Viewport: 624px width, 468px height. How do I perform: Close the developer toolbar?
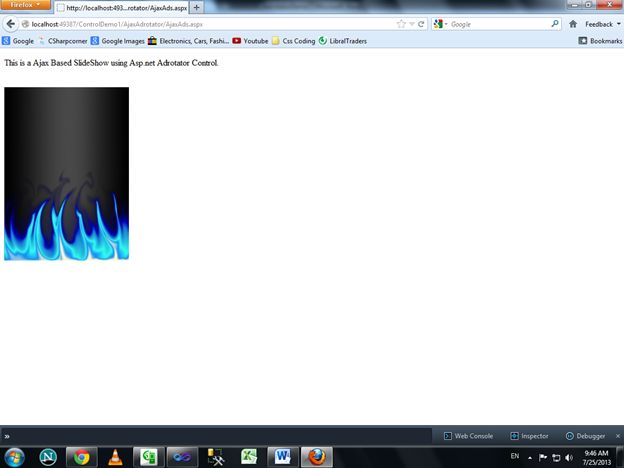coord(618,436)
